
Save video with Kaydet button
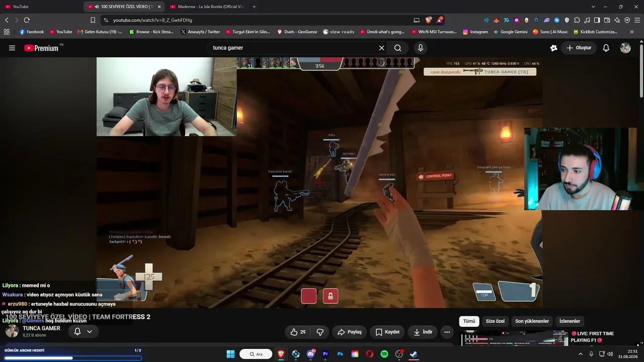387,332
